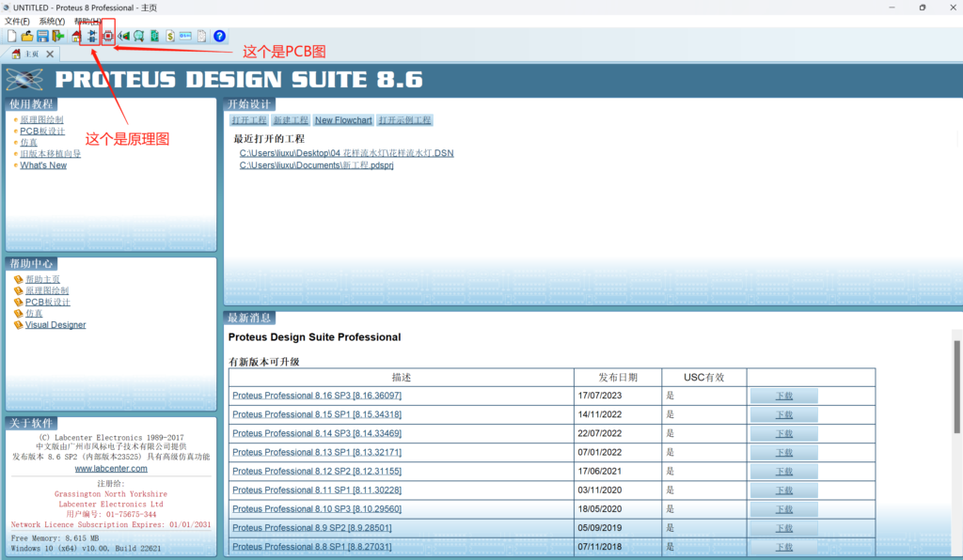The height and width of the screenshot is (560, 963).
Task: Open the 系统(Y) menu
Action: [52, 21]
